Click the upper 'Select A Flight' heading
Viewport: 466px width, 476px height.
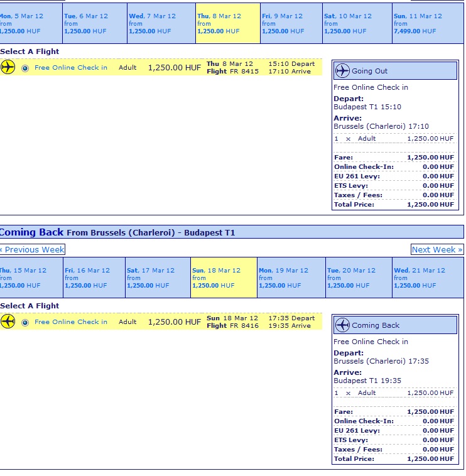click(x=30, y=51)
